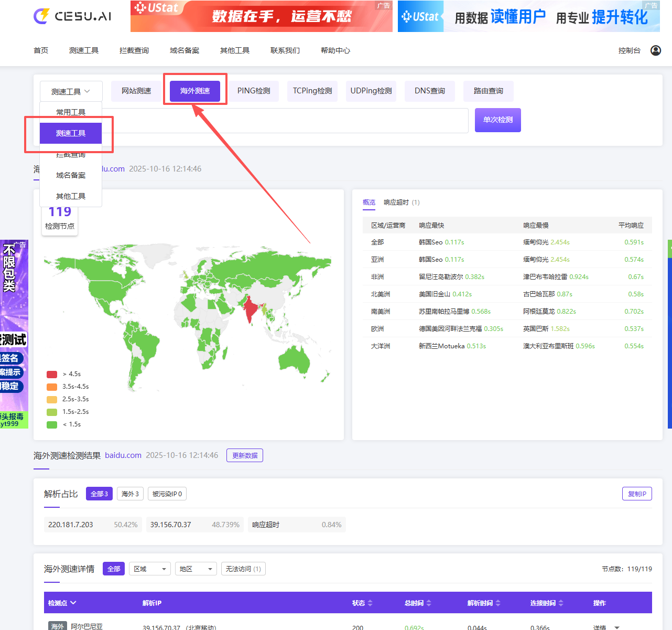Select 域名备案 in the dropdown list
This screenshot has height=630, width=672.
(x=71, y=175)
